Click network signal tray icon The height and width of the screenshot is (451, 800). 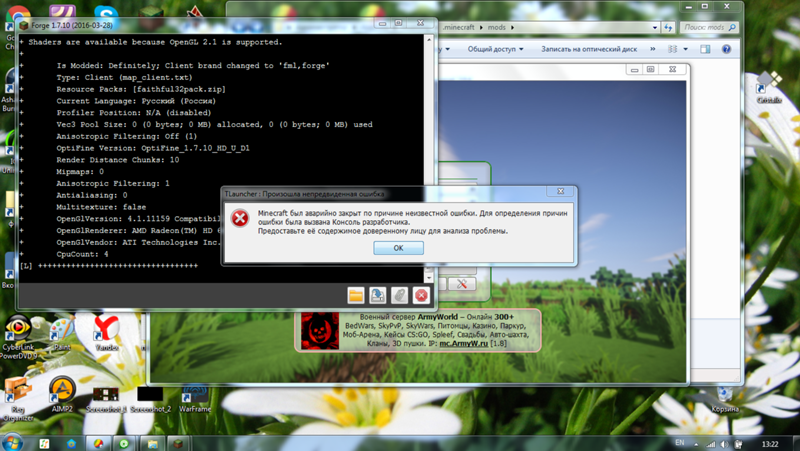[x=711, y=444]
